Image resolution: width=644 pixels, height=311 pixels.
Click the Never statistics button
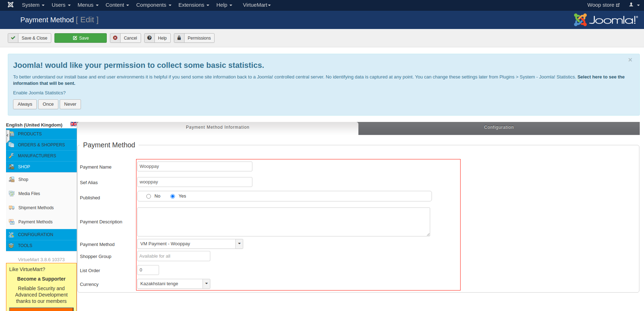70,104
